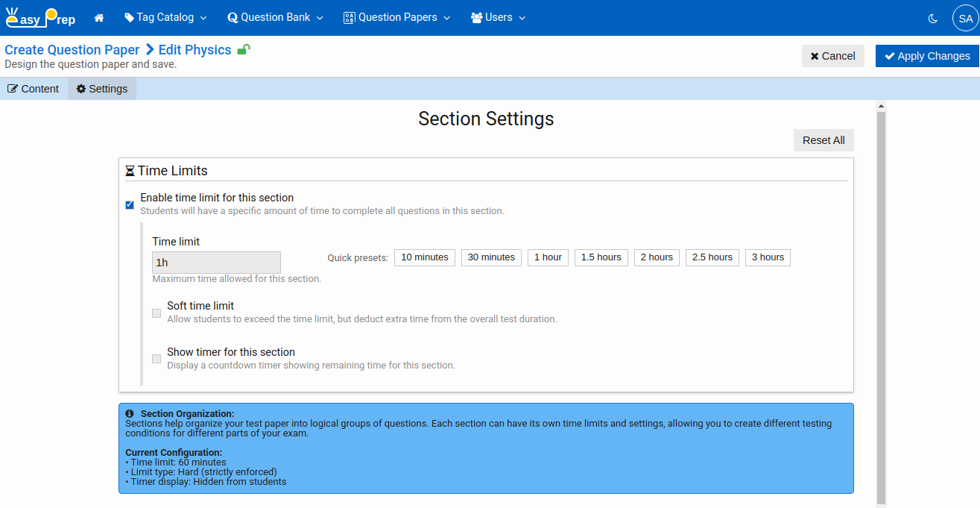Apply Changes to the question paper
The height and width of the screenshot is (508, 980).
[x=926, y=55]
